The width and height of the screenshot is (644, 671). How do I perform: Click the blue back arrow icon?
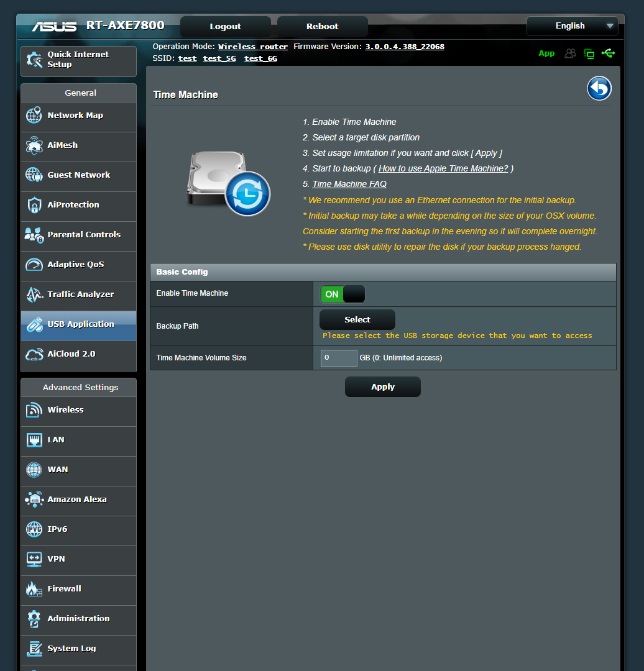(599, 88)
